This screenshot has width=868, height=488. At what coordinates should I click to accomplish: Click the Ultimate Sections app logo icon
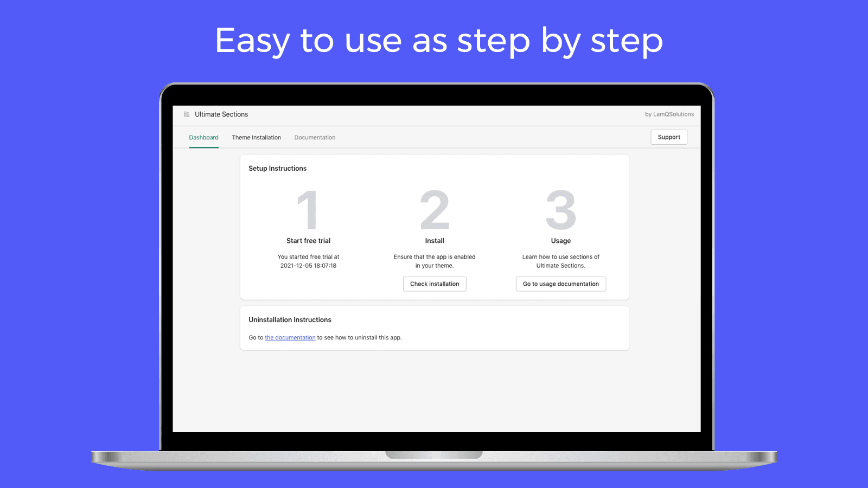coord(187,114)
